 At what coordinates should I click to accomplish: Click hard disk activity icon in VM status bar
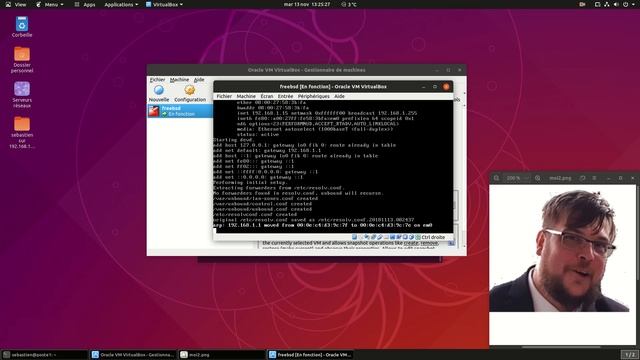354,237
